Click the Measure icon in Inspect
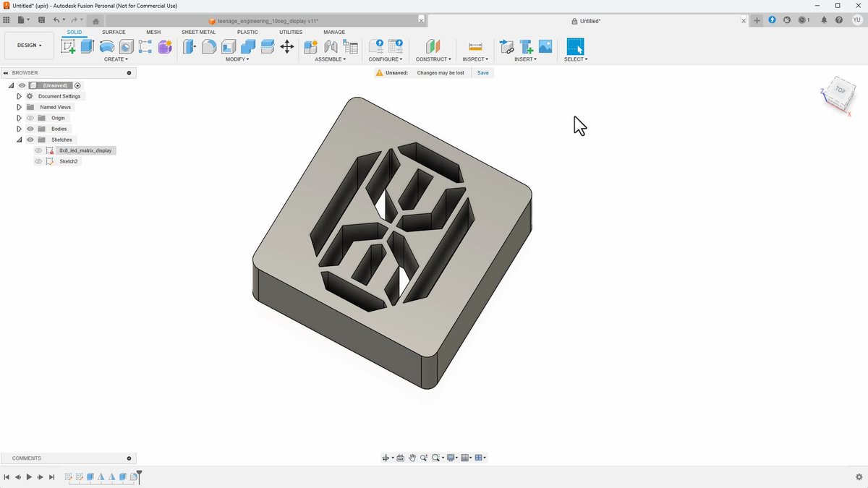This screenshot has height=488, width=868. pos(475,47)
